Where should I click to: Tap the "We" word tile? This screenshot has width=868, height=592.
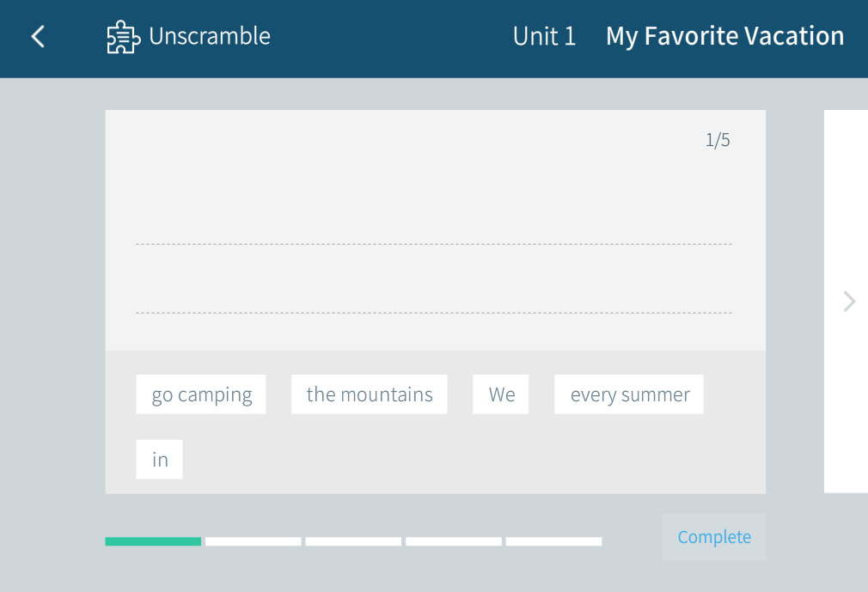click(x=501, y=394)
